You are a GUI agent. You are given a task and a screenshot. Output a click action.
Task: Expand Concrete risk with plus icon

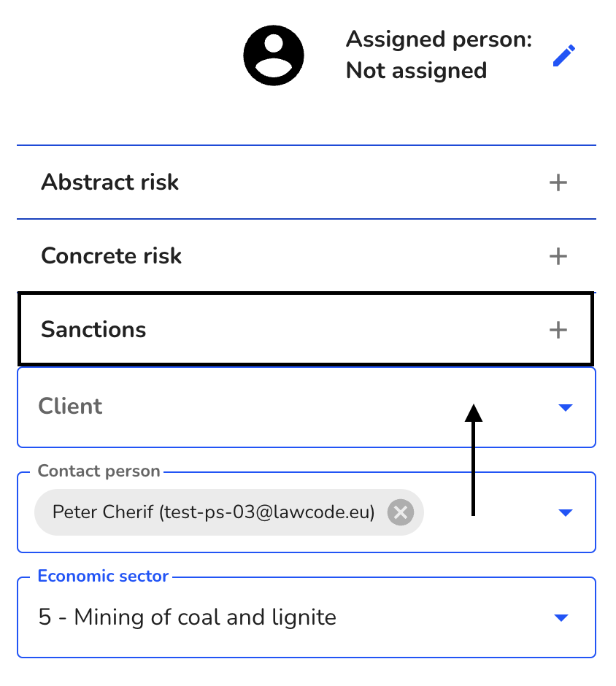558,256
